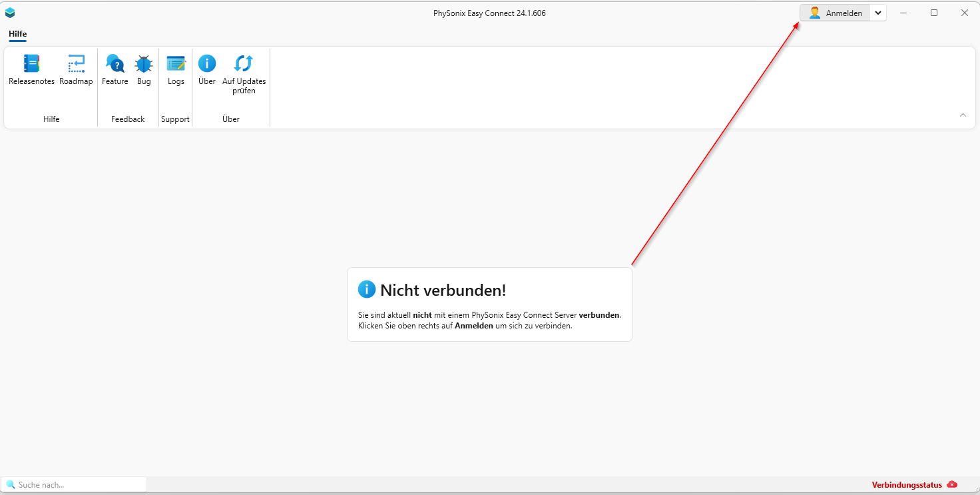The width and height of the screenshot is (980, 495).
Task: Click Auf Updates prüfen icon
Action: tap(244, 64)
